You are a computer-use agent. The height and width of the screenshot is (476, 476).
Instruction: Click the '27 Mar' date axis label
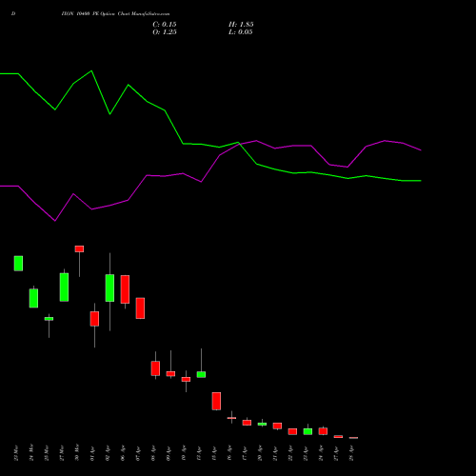tap(62, 453)
